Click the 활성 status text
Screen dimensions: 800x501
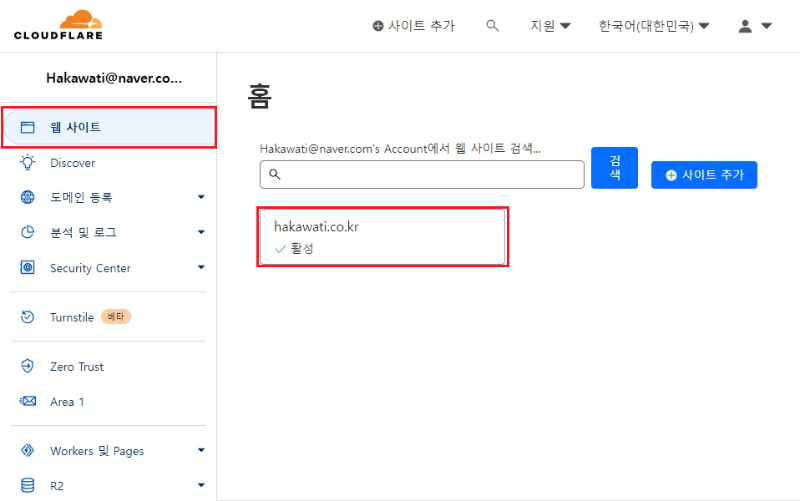pos(302,249)
